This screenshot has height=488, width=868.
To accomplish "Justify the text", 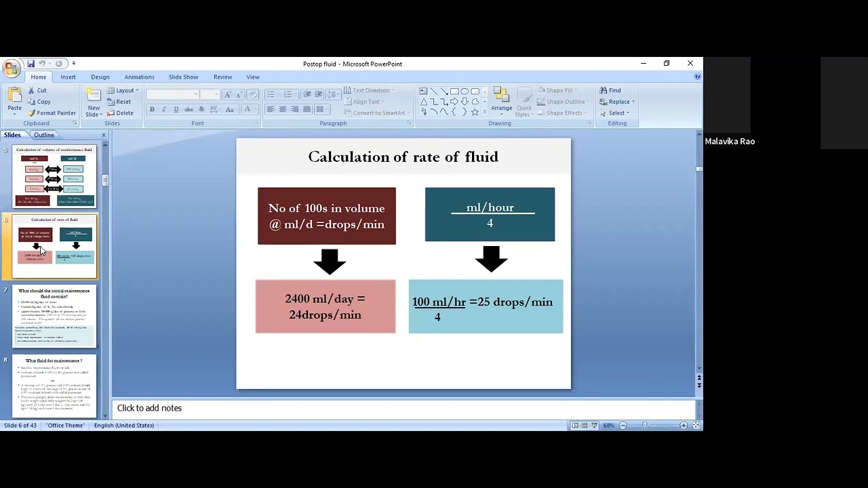I will pos(307,109).
